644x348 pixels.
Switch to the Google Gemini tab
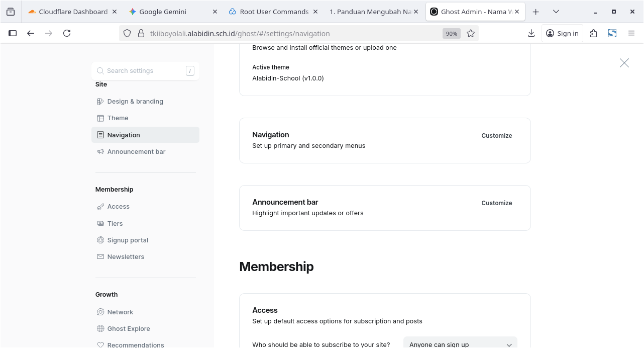coord(168,12)
